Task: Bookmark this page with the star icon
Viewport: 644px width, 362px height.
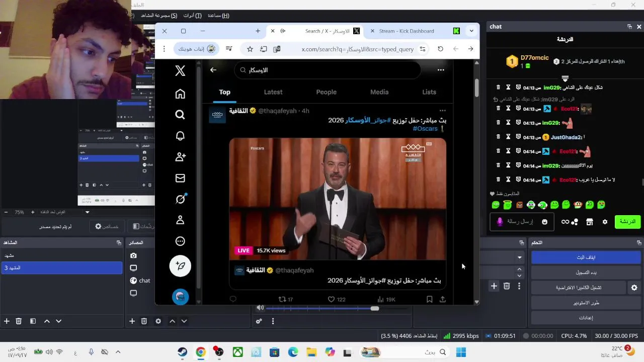Action: coord(250,49)
